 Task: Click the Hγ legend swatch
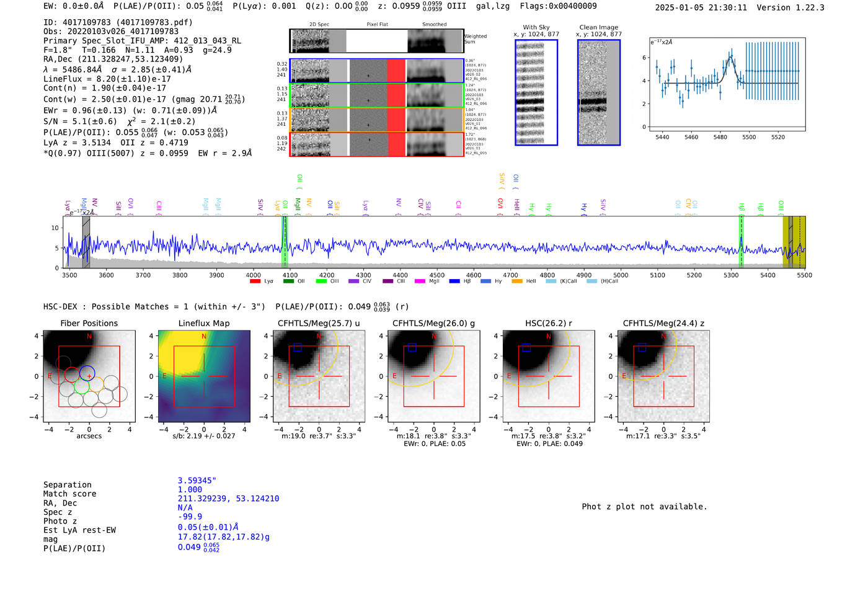[x=485, y=281]
